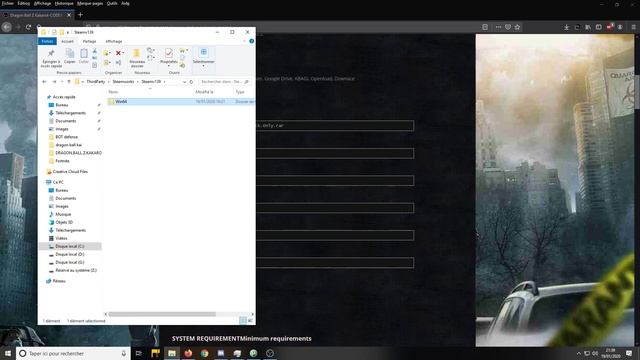Open the address bar history dropdown
The width and height of the screenshot is (640, 360).
pos(184,82)
